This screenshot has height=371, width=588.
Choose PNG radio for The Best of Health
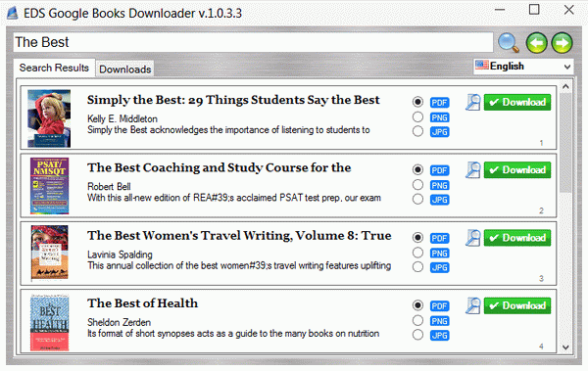click(x=417, y=320)
